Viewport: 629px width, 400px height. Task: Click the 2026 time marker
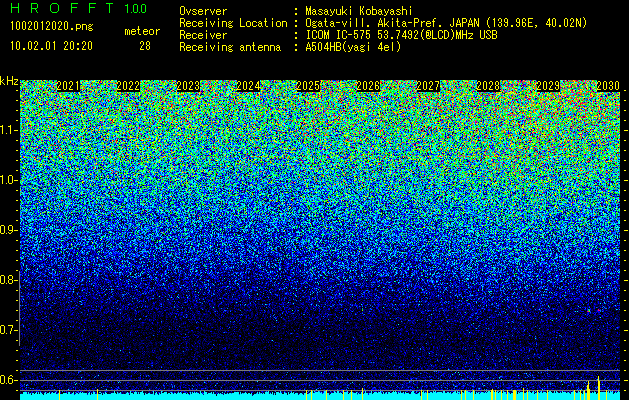(x=368, y=86)
